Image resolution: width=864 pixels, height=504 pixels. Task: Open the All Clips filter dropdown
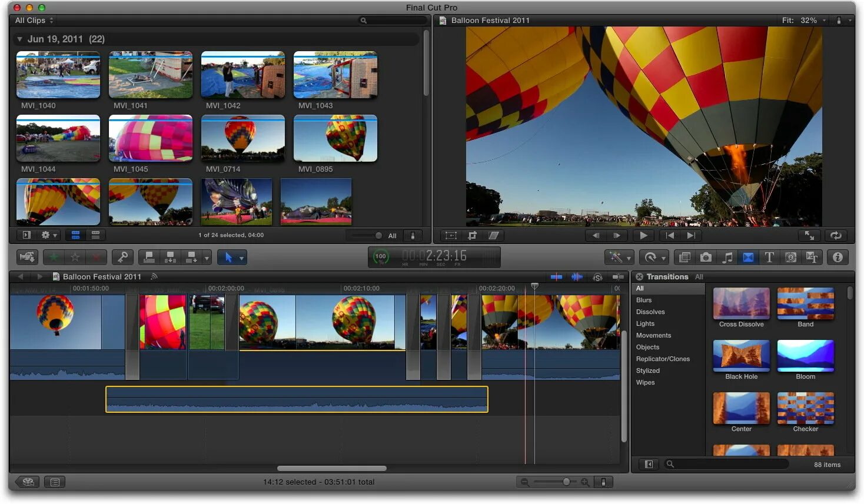coord(34,20)
